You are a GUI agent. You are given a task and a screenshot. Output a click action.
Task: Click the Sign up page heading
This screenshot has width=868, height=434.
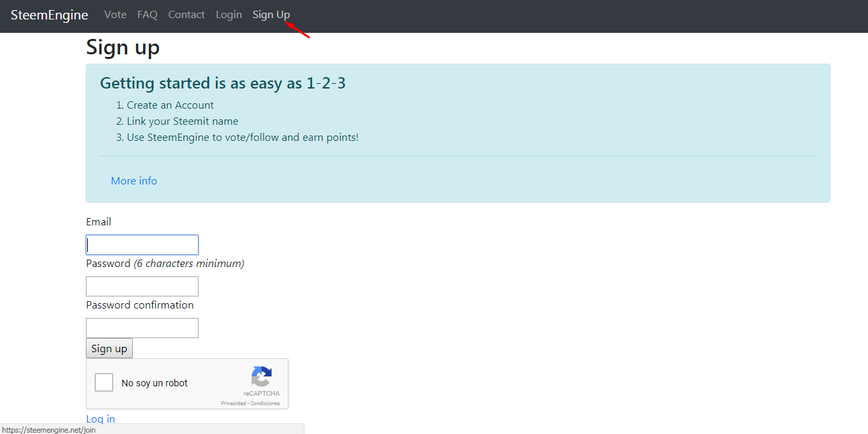pos(123,48)
